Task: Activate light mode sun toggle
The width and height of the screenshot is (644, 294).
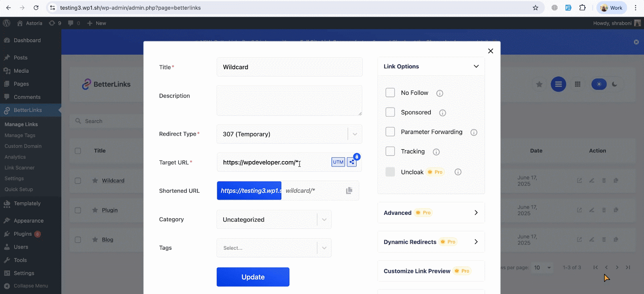Action: point(599,84)
